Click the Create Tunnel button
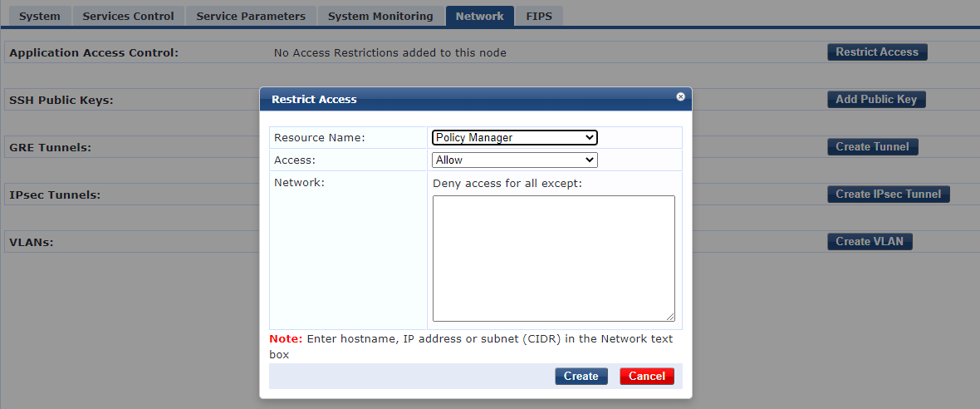 [x=873, y=147]
